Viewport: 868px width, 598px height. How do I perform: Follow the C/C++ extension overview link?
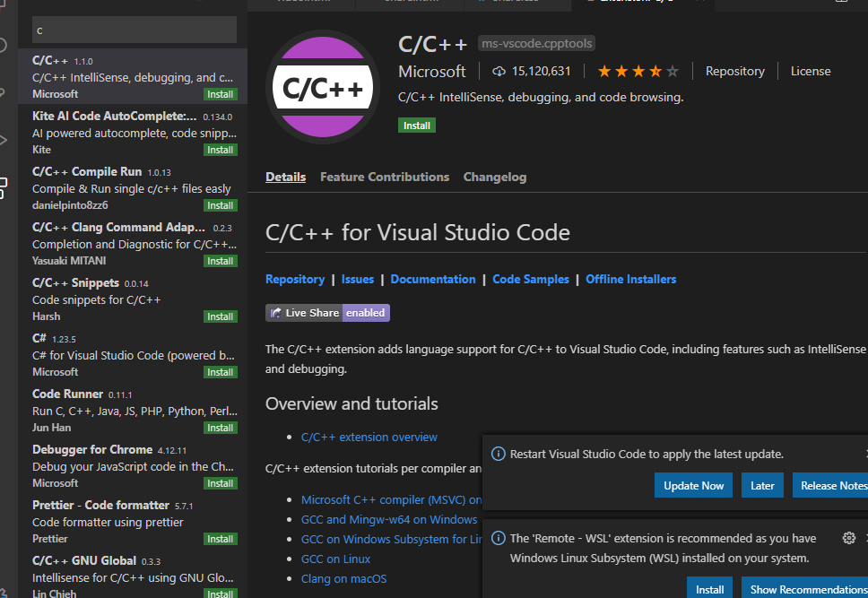[369, 438]
